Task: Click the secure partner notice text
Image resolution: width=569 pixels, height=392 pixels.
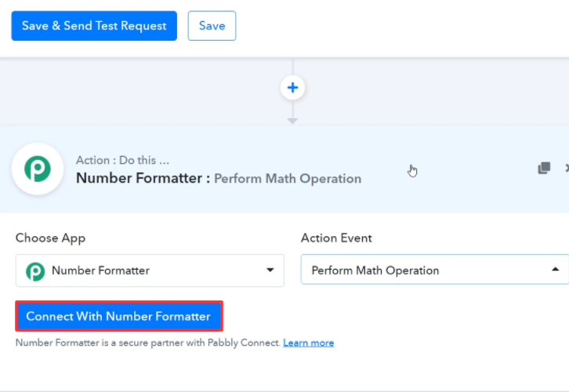Action: [x=147, y=343]
